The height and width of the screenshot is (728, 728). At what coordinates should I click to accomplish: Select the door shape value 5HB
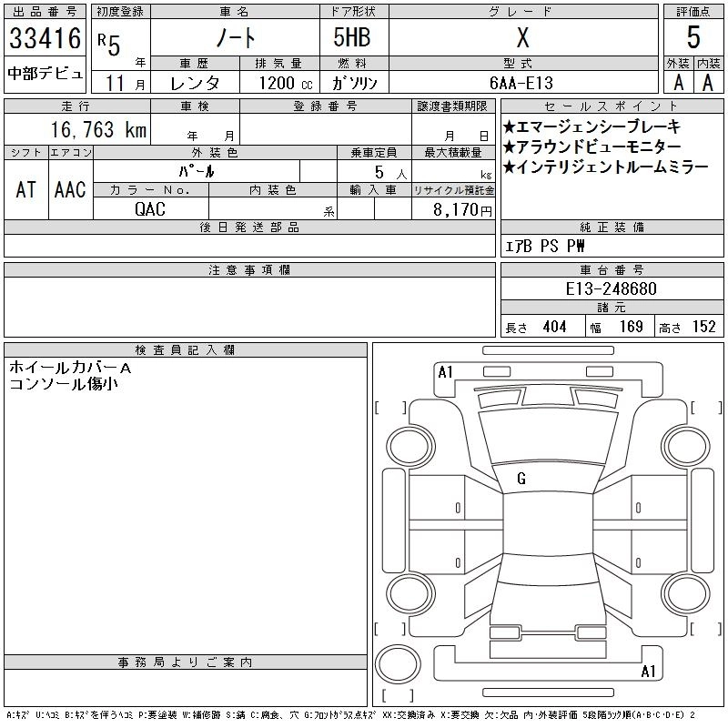[x=352, y=37]
